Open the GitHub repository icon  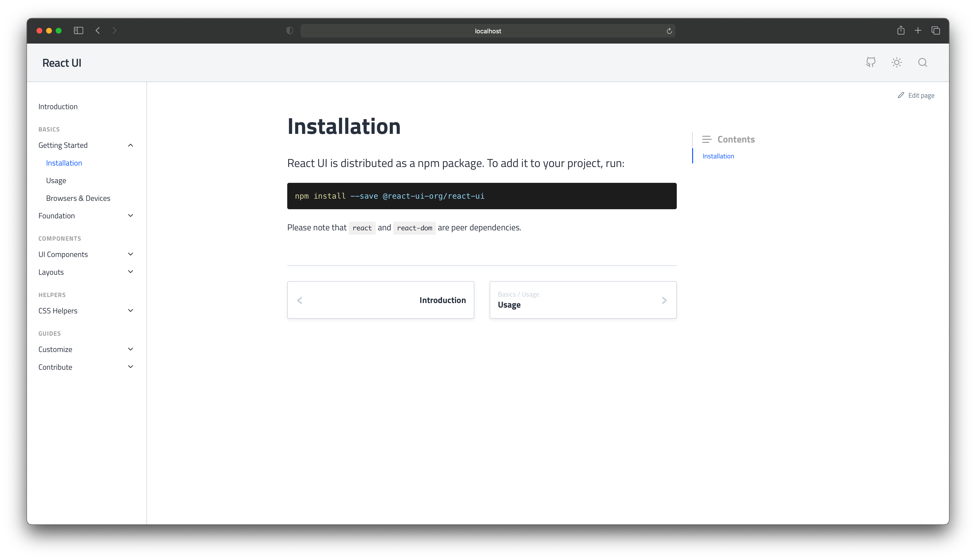871,62
